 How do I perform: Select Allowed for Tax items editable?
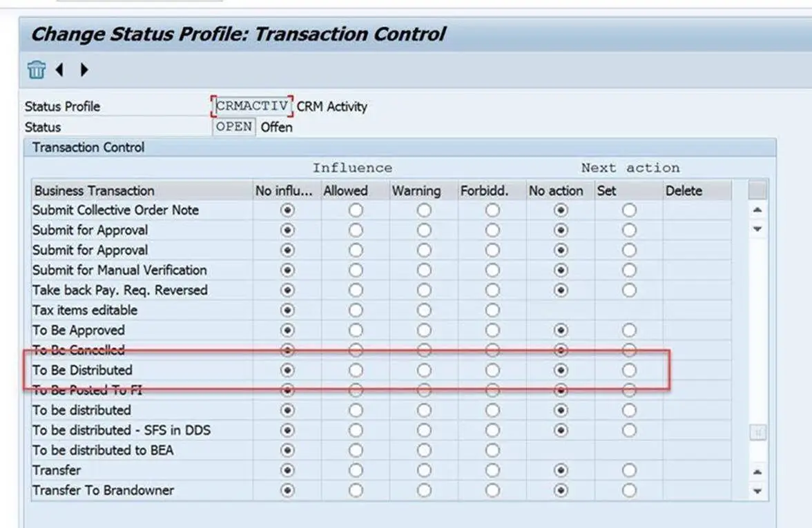pos(356,310)
